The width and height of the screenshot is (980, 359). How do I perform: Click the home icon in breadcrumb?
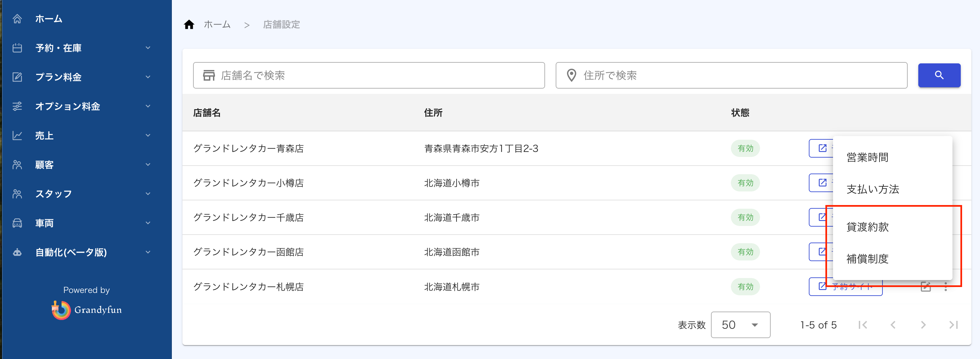point(189,25)
